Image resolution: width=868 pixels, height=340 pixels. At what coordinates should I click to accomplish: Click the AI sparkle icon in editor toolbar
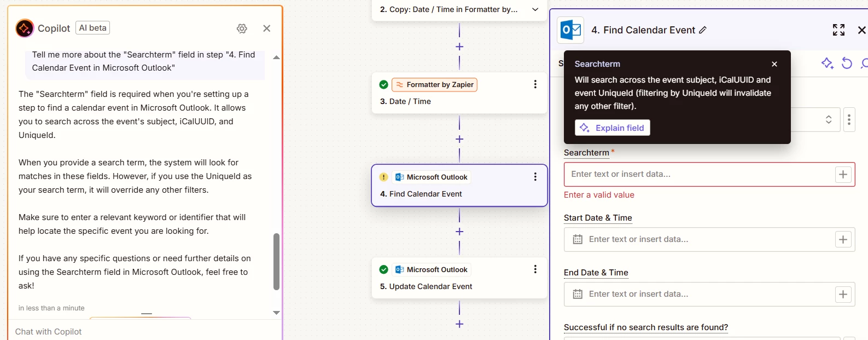827,64
